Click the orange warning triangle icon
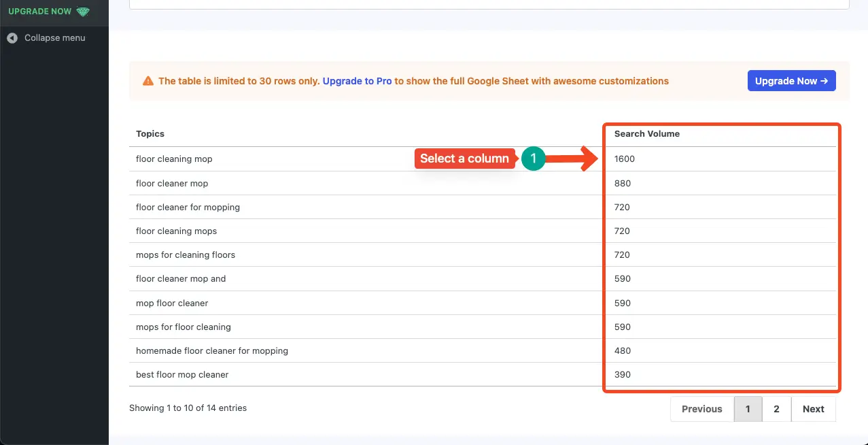868x445 pixels. pos(148,81)
